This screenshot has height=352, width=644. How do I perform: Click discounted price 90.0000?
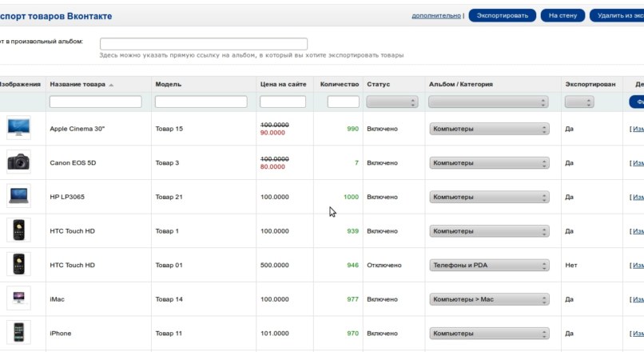coord(272,133)
